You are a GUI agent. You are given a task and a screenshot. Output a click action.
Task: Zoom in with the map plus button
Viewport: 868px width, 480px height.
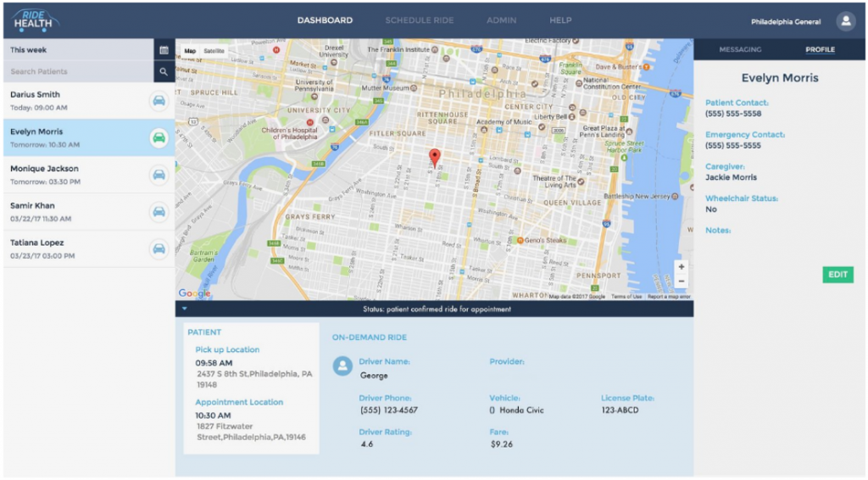[x=682, y=267]
